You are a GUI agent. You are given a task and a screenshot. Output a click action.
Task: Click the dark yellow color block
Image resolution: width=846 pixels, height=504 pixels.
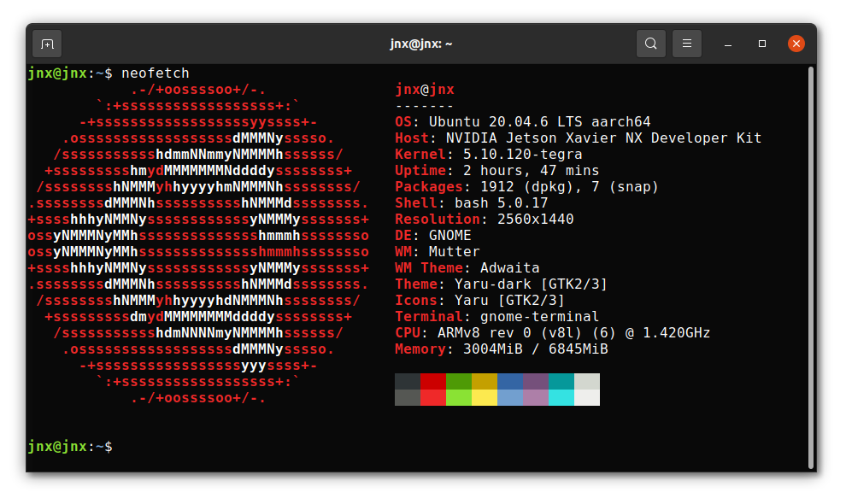tap(485, 382)
